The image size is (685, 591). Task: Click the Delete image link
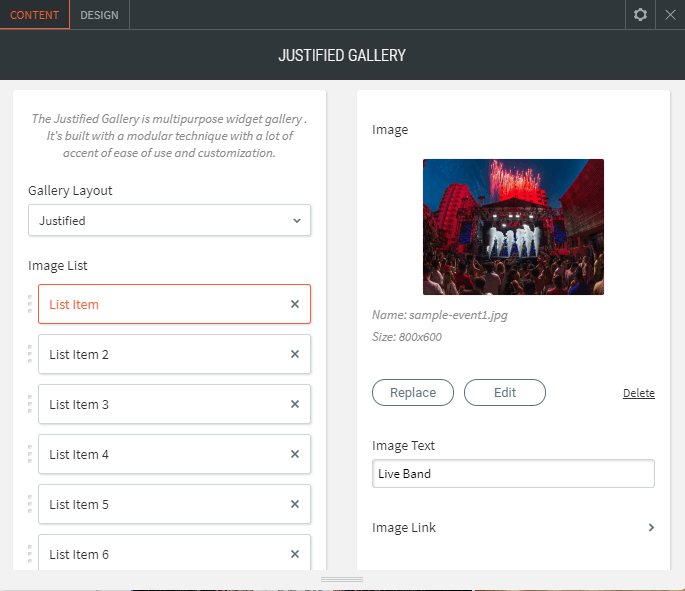(x=638, y=393)
